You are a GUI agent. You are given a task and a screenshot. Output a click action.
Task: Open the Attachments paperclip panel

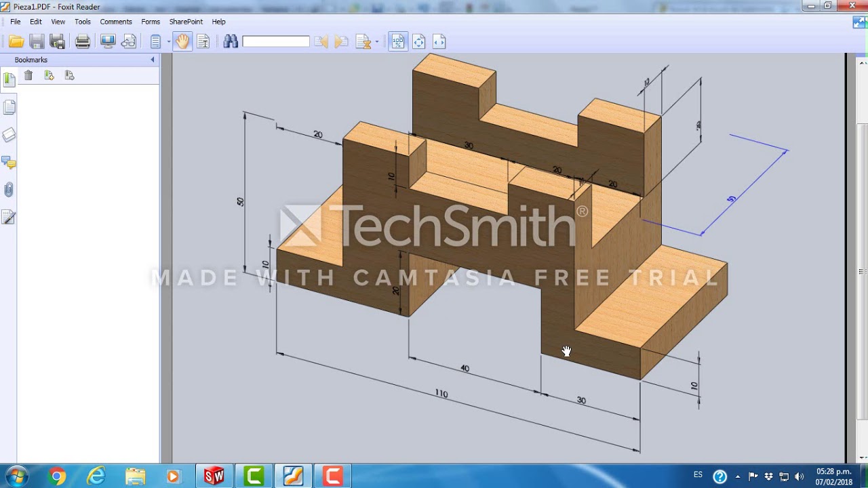pos(9,190)
